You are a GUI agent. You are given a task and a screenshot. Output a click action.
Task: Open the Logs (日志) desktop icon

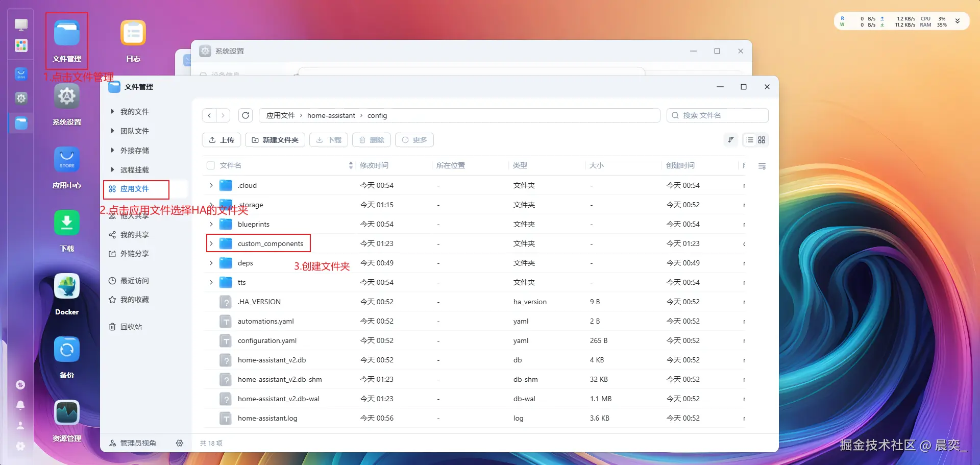point(133,33)
